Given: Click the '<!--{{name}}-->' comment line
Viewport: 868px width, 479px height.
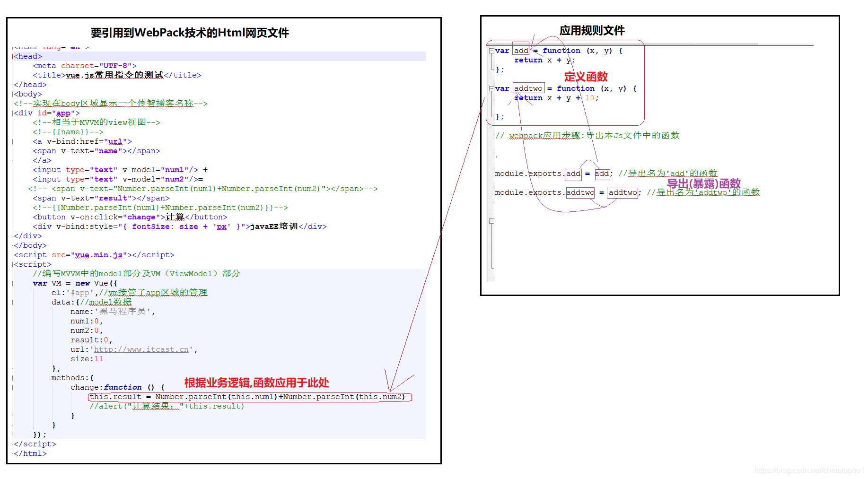Looking at the screenshot, I should 68,132.
